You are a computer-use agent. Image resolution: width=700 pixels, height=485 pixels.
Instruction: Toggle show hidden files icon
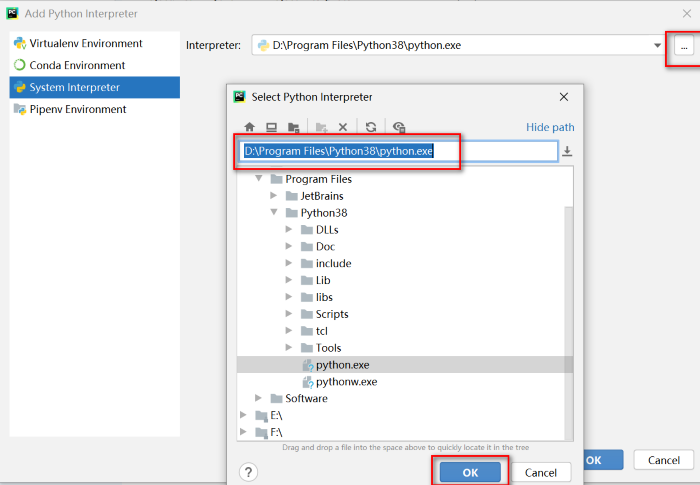point(399,127)
